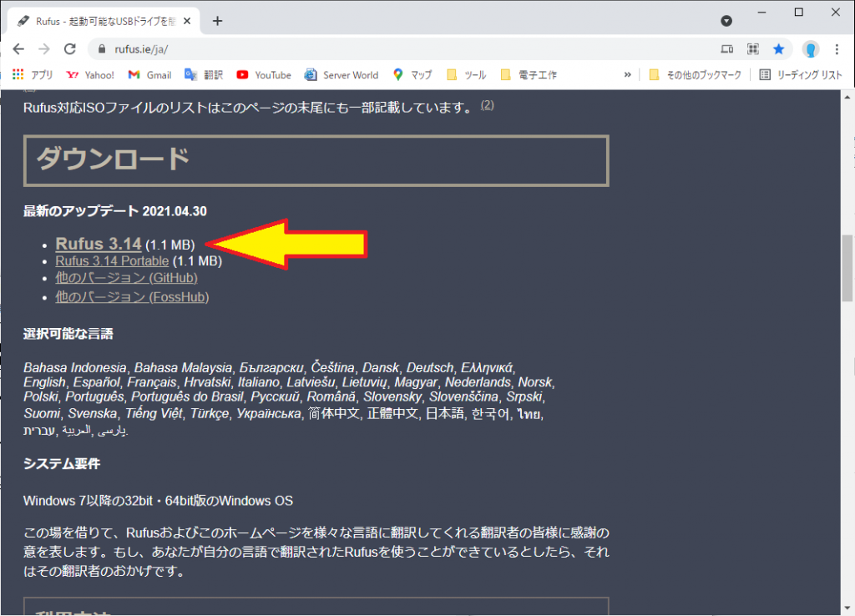Expand the ツール bookmark folder

point(467,74)
